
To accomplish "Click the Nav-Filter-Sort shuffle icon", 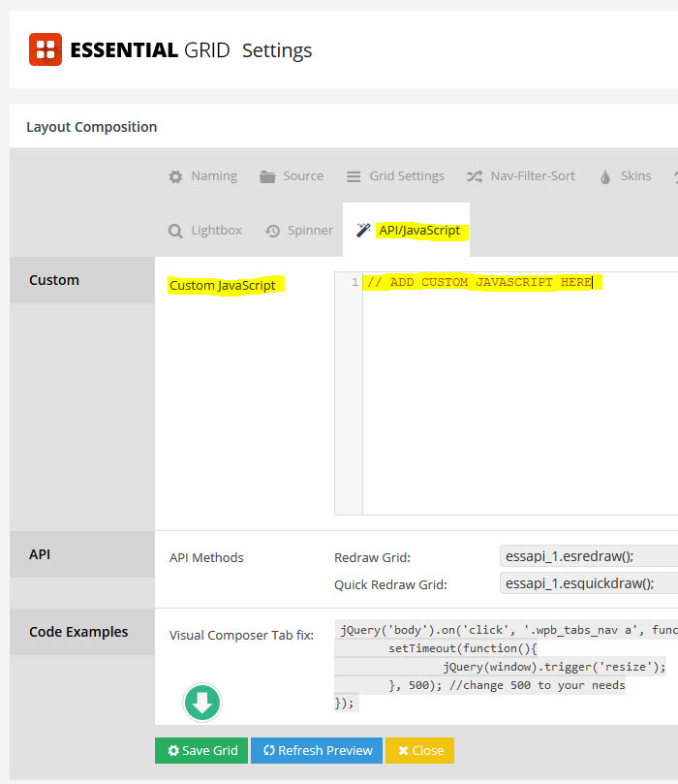I will click(x=475, y=176).
